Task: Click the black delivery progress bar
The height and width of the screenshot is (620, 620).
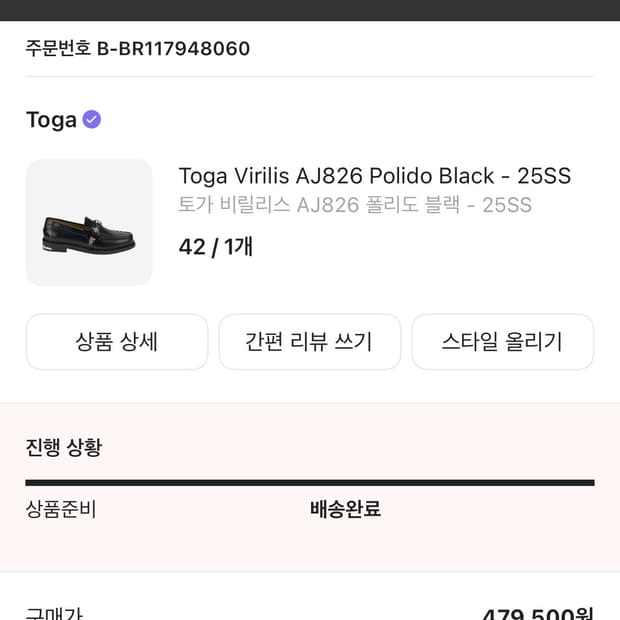Action: coord(310,483)
